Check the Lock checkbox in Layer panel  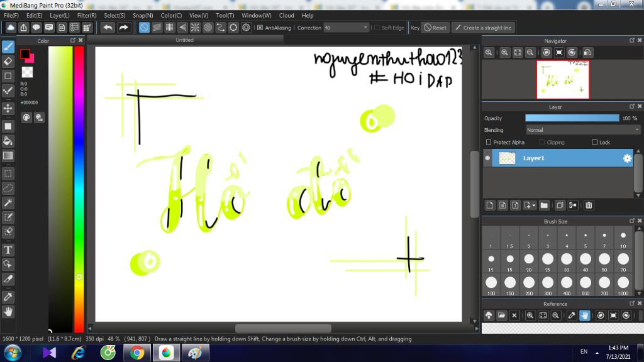click(x=594, y=142)
